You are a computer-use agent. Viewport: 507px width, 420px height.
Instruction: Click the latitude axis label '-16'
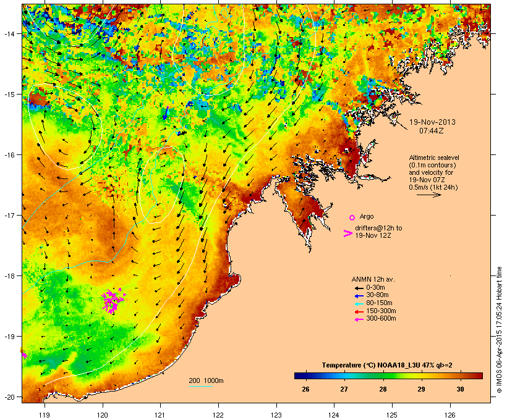tap(9, 155)
